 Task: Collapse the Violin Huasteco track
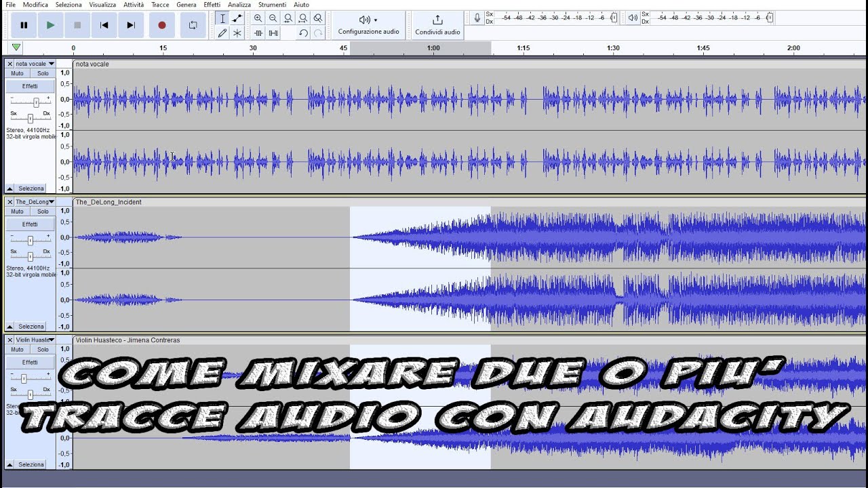[x=10, y=465]
